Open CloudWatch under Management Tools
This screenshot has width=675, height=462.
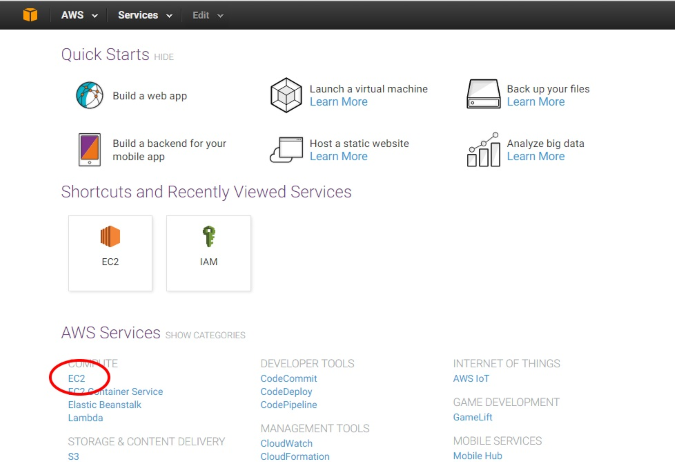[x=286, y=443]
